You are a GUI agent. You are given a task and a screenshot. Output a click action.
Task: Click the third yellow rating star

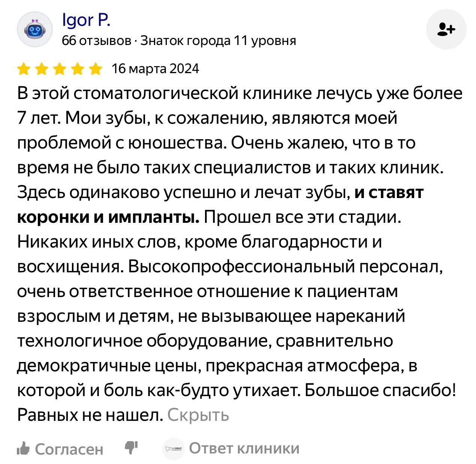59,69
